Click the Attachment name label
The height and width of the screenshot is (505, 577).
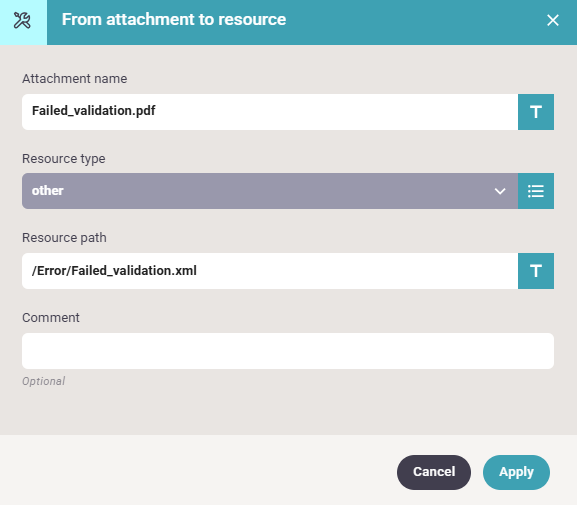[75, 79]
